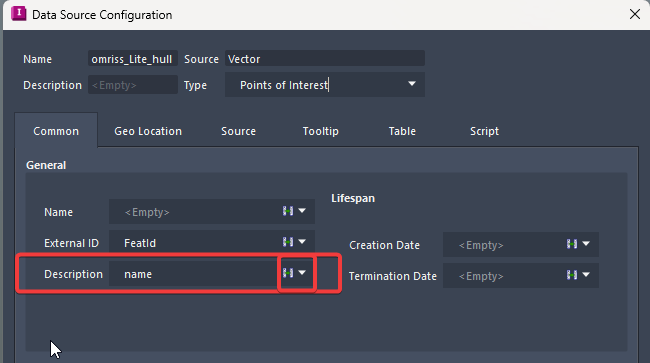
Task: Click the InfraWorks app icon in title bar
Action: click(x=19, y=13)
